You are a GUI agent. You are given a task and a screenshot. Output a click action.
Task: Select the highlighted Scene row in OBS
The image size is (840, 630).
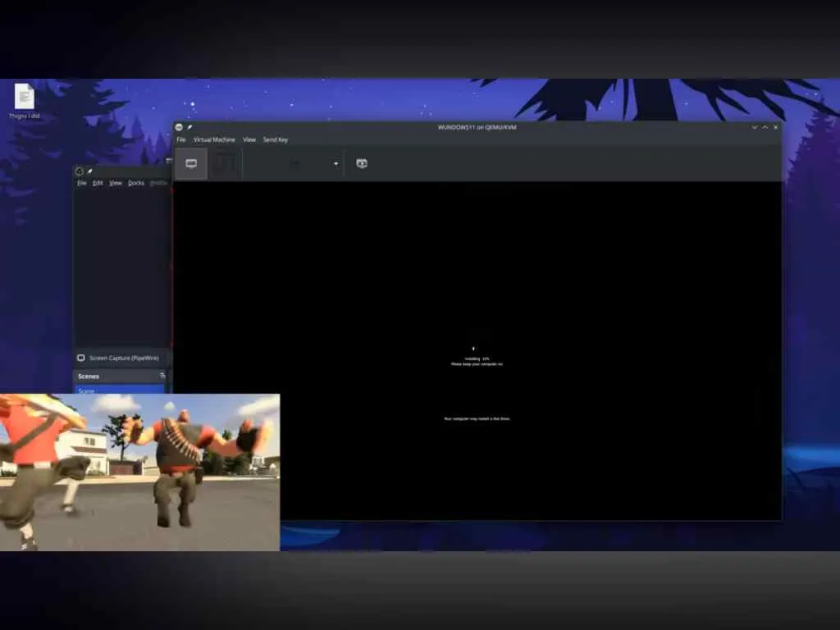click(120, 390)
